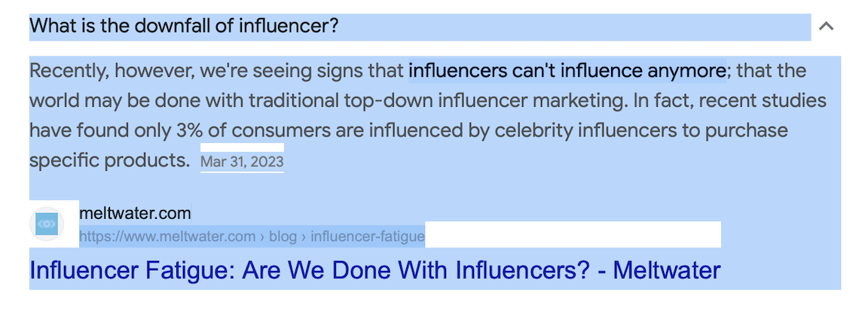Click the Mar 31, 2023 date
This screenshot has height=316, width=868.
(x=242, y=162)
